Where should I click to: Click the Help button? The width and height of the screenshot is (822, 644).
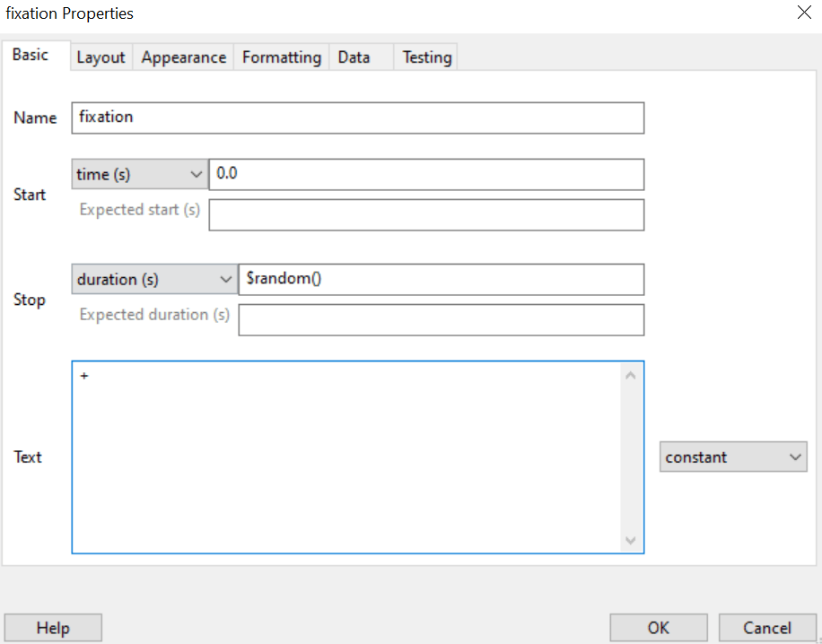click(x=53, y=628)
